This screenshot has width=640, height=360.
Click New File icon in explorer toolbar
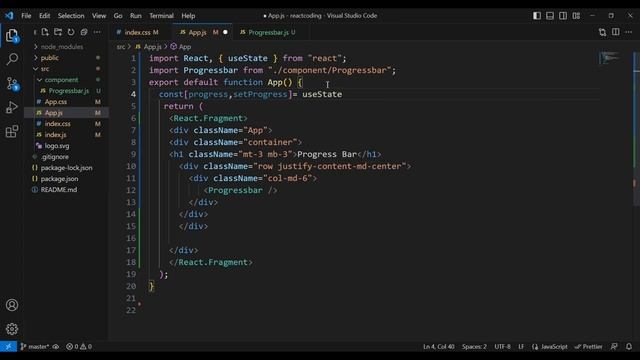point(45,32)
